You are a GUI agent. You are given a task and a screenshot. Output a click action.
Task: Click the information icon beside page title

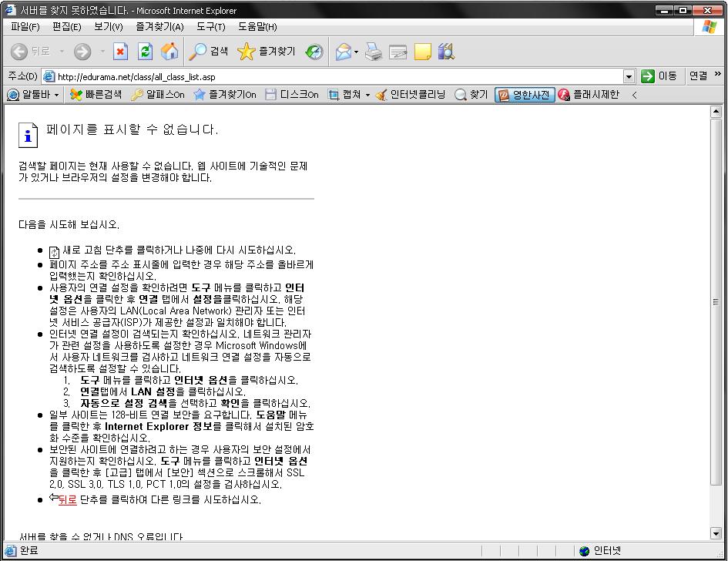click(x=28, y=135)
